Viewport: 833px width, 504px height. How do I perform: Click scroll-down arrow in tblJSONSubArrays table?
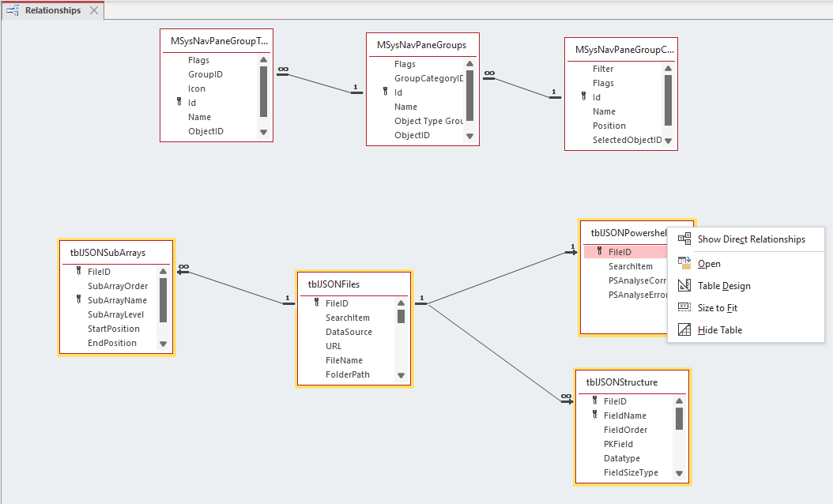[163, 344]
